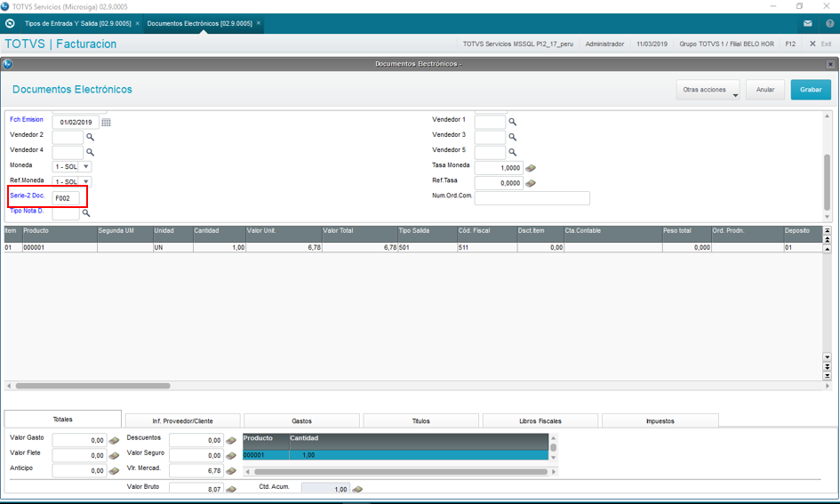Open calculator icon beside Ctd. Acum.

point(357,489)
